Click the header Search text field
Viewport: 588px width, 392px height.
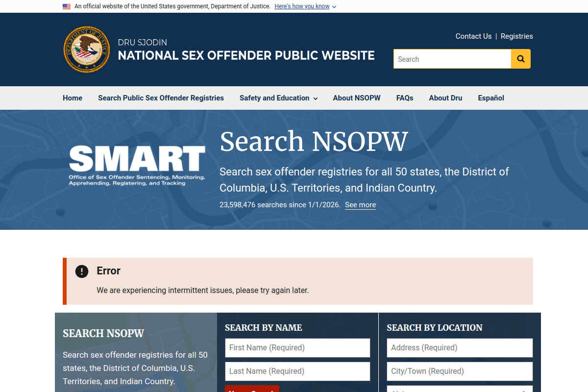click(452, 59)
